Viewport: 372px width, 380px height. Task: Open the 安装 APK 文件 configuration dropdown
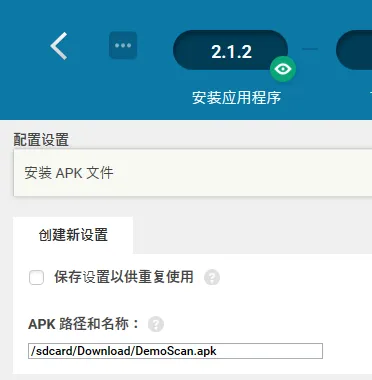point(193,173)
